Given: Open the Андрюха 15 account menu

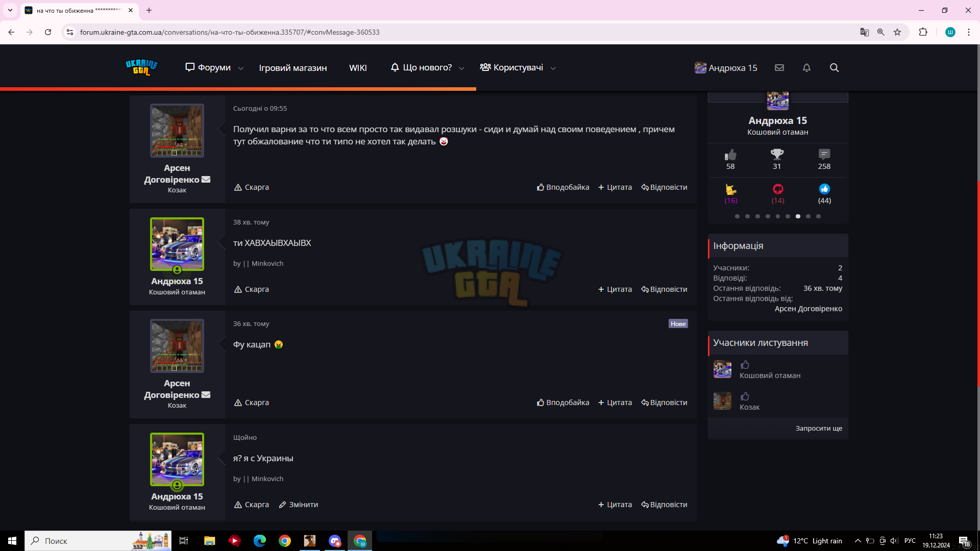Looking at the screenshot, I should coord(726,68).
